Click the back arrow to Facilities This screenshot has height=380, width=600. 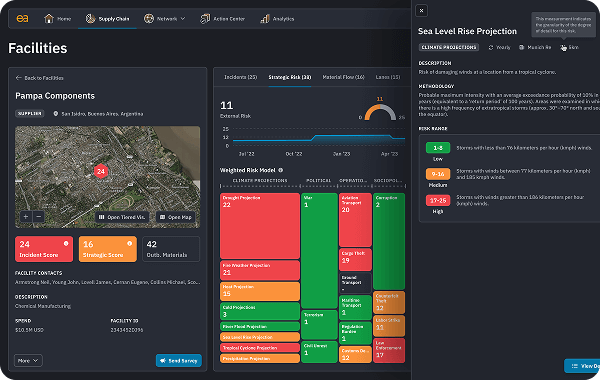coord(18,78)
